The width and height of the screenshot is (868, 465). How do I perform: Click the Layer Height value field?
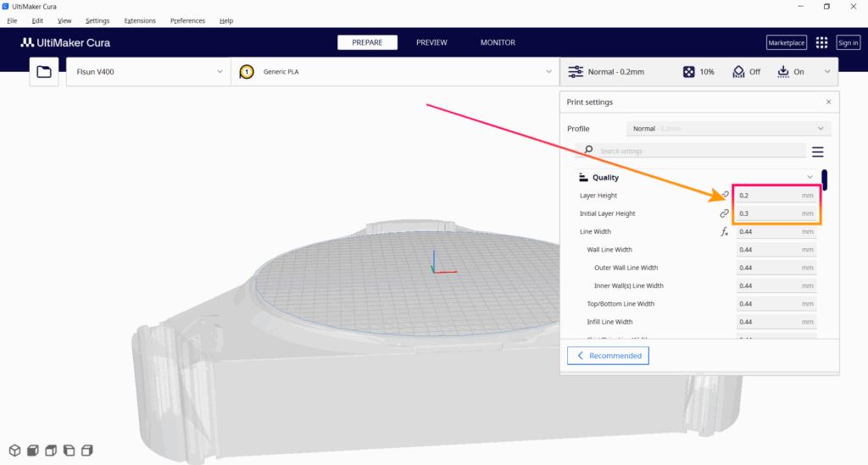click(776, 195)
